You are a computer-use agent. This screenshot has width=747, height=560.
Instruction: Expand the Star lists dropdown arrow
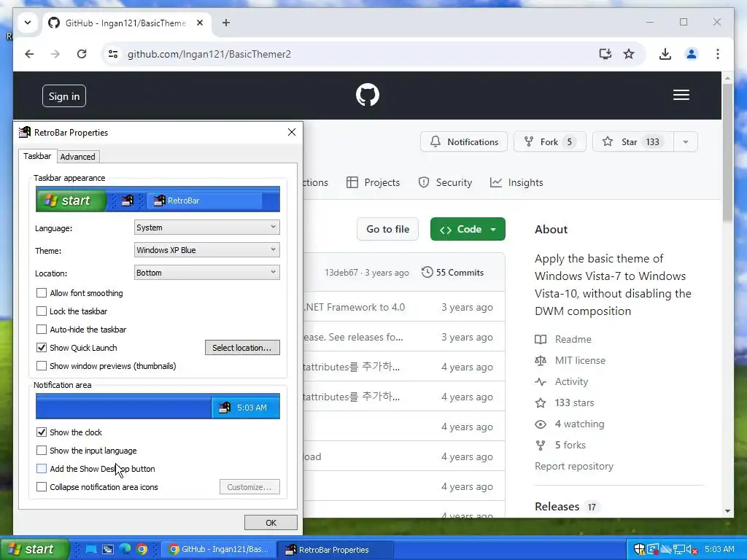click(686, 142)
